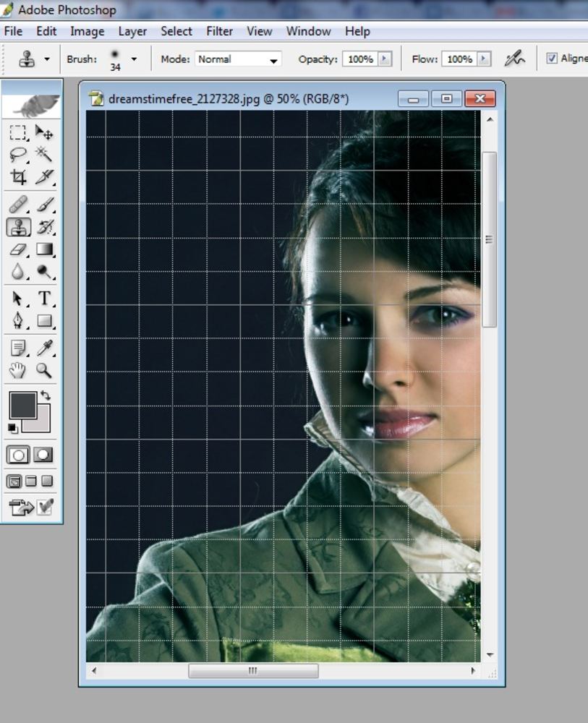This screenshot has width=588, height=723.
Task: Choose the Type tool
Action: (x=44, y=299)
